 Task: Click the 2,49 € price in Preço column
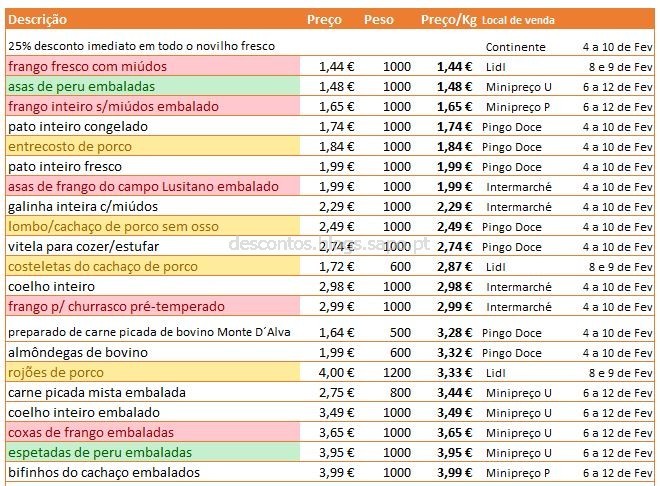pyautogui.click(x=336, y=226)
